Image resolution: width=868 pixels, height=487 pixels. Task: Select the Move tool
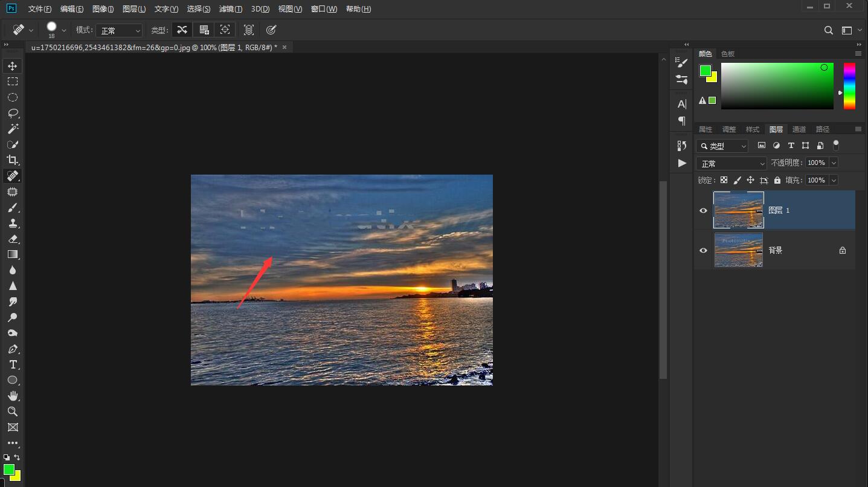click(x=13, y=66)
